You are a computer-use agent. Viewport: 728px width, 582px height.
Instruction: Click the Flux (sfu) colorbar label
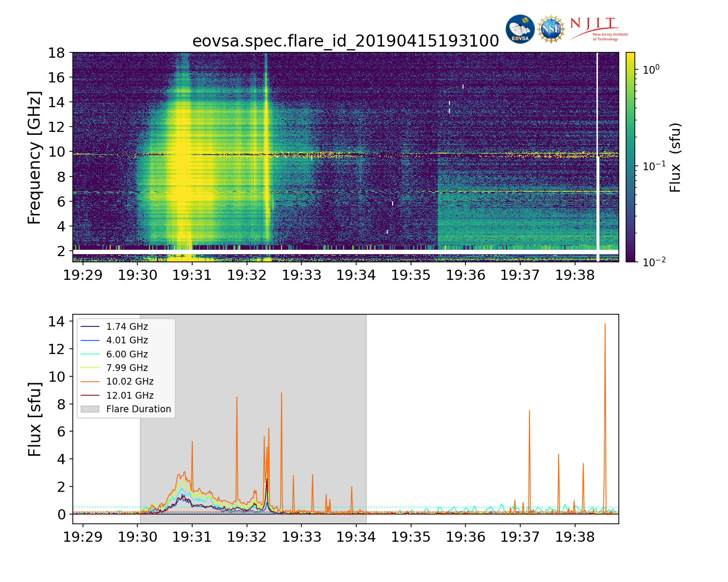tap(676, 157)
